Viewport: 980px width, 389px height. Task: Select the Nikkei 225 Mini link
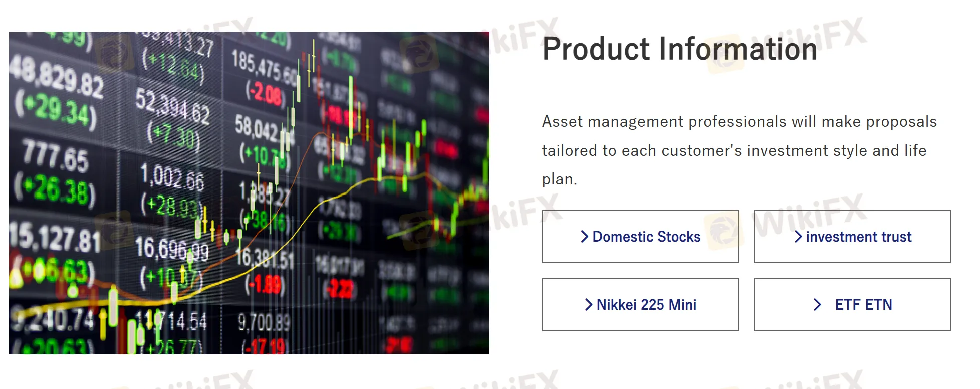pos(646,305)
